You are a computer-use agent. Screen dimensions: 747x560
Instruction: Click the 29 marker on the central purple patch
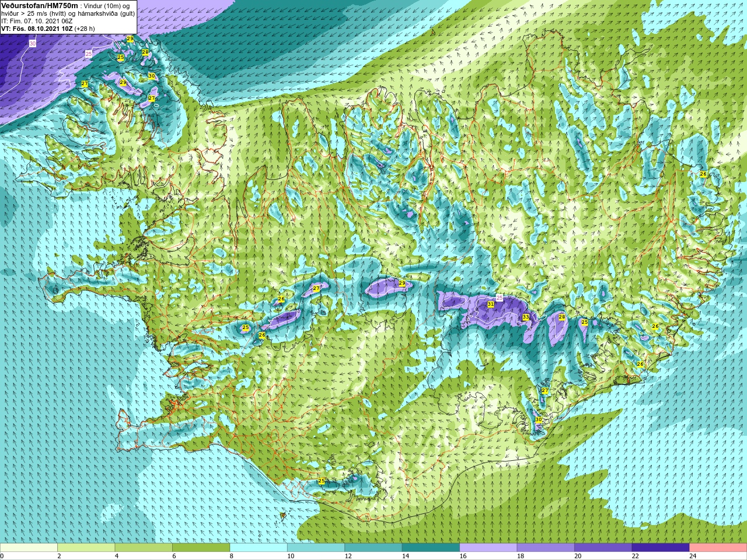402,283
